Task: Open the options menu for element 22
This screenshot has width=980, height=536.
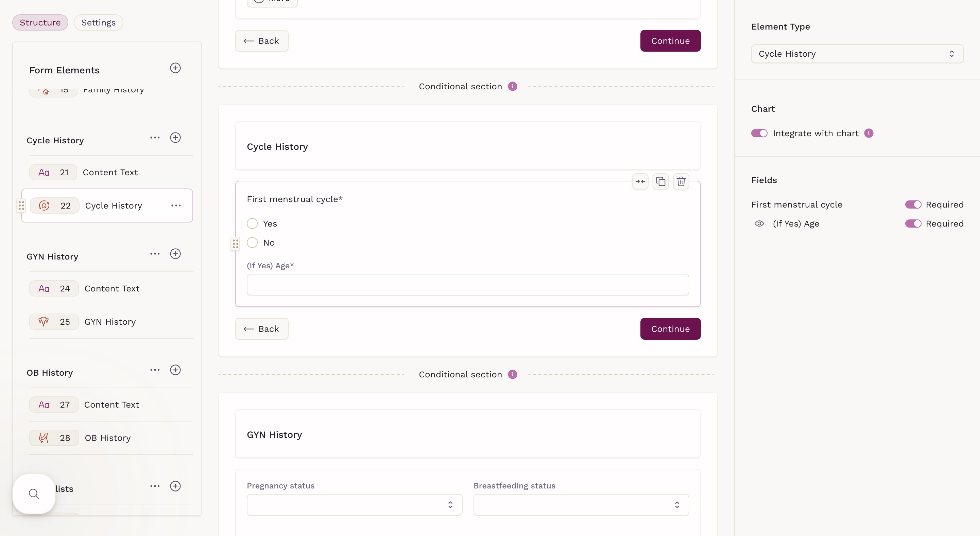Action: pos(176,206)
